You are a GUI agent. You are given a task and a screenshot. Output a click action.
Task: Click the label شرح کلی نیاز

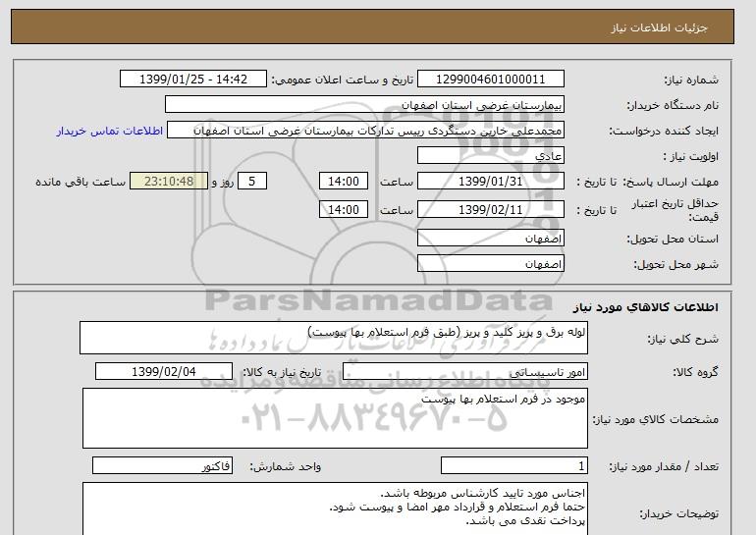point(682,339)
